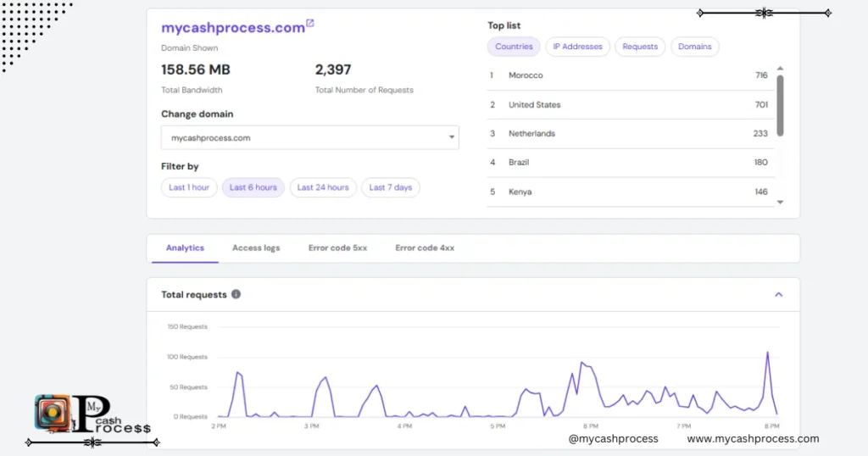The image size is (868, 456).
Task: Select the Netherlands row
Action: click(x=631, y=133)
